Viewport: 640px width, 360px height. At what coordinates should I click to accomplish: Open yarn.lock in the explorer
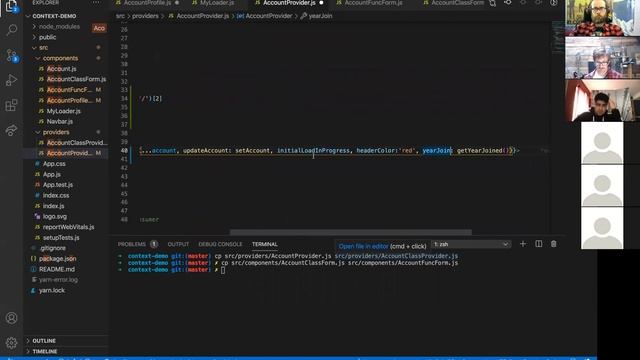coord(51,291)
